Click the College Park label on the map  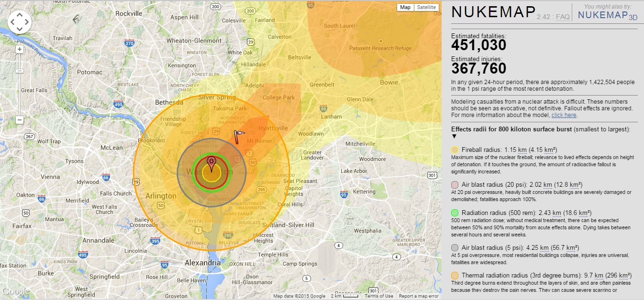tap(278, 97)
